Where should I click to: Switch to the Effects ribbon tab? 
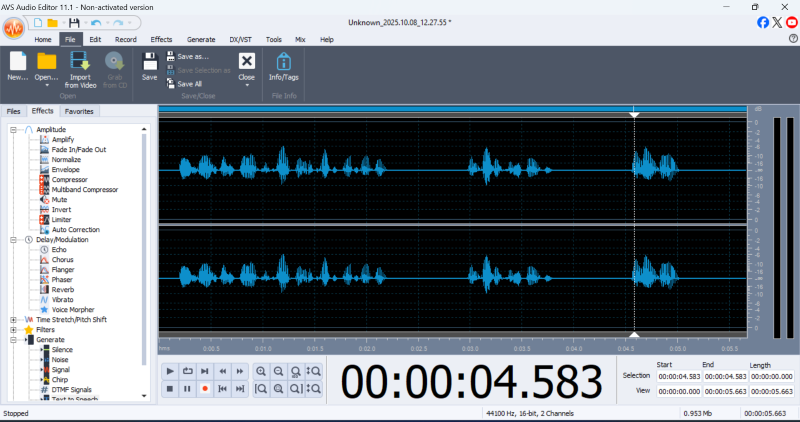pos(161,39)
